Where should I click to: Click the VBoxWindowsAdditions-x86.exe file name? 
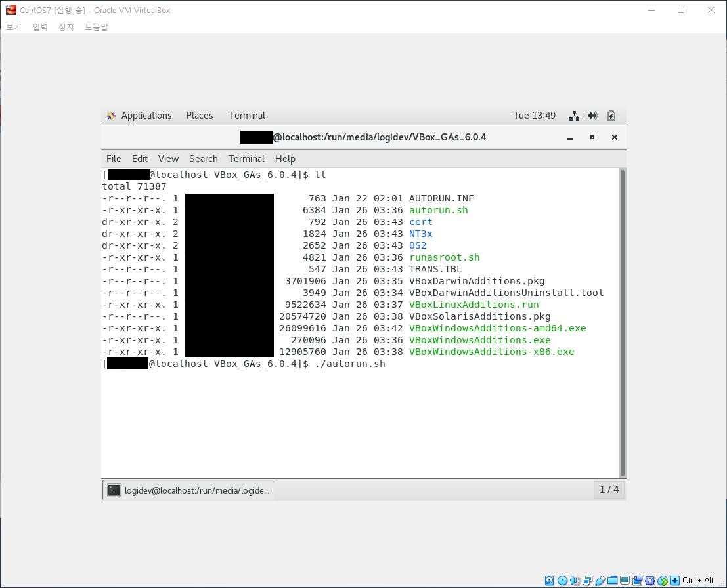491,352
